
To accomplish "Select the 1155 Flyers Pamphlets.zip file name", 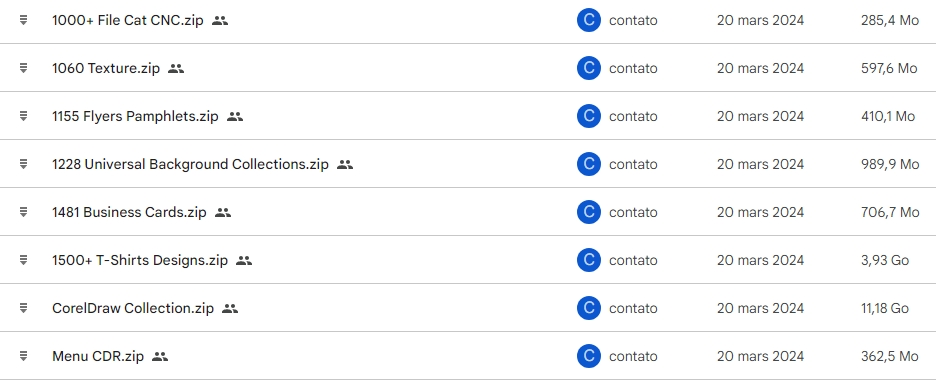I will tap(135, 116).
